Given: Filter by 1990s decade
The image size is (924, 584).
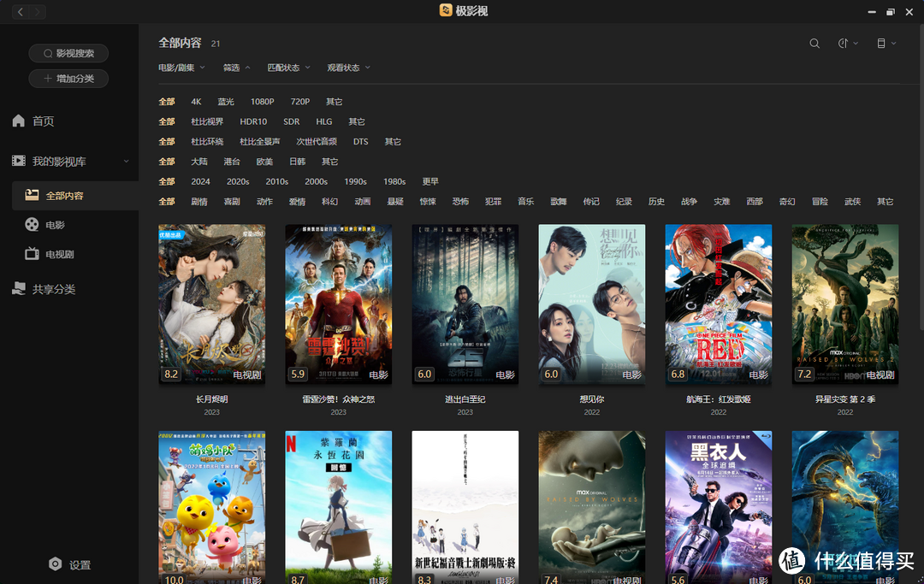Looking at the screenshot, I should [355, 182].
